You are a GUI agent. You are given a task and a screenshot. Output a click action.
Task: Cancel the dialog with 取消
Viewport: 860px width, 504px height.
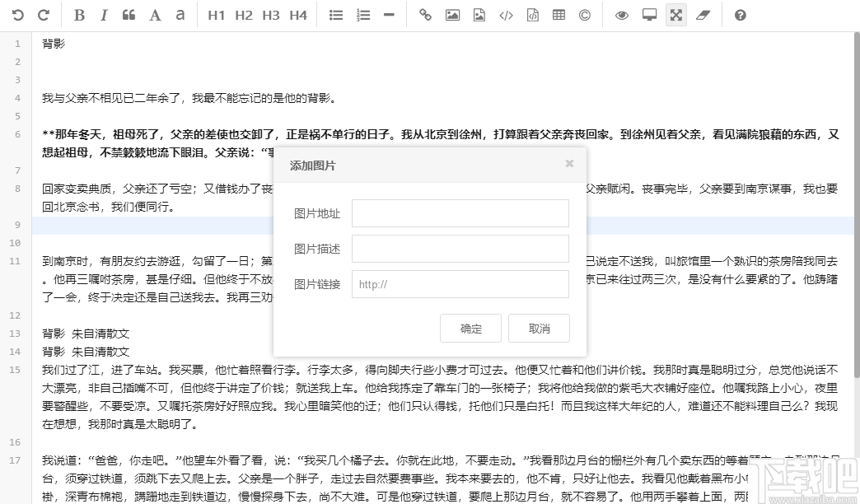point(539,328)
